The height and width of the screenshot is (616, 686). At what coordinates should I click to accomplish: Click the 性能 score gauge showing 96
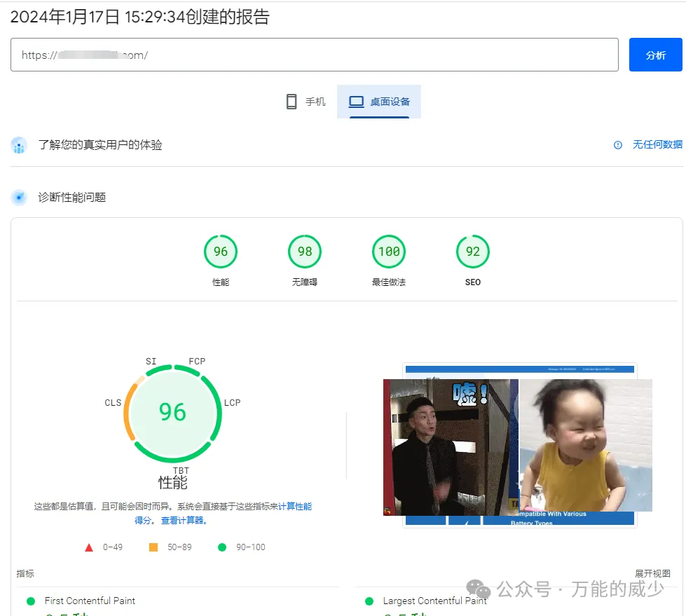pyautogui.click(x=221, y=252)
